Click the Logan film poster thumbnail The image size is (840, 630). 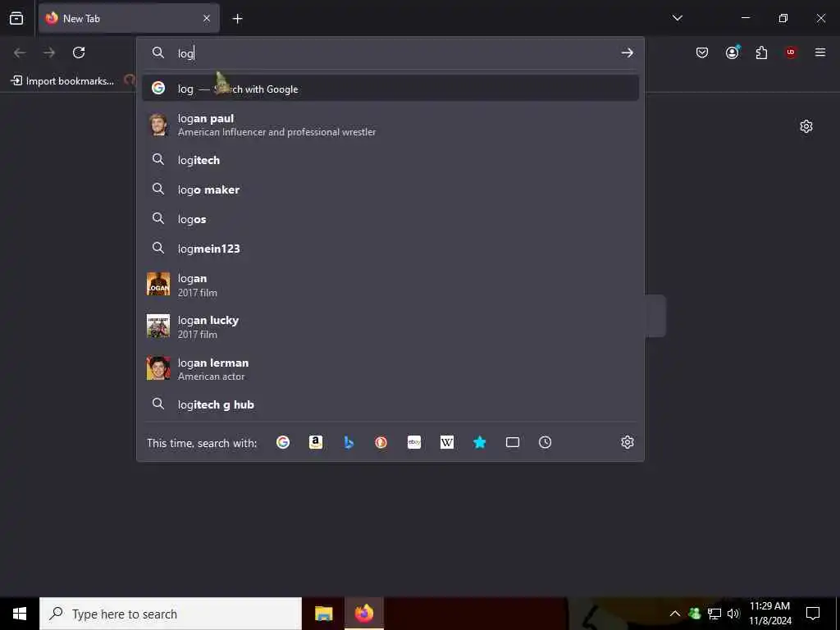pyautogui.click(x=158, y=284)
